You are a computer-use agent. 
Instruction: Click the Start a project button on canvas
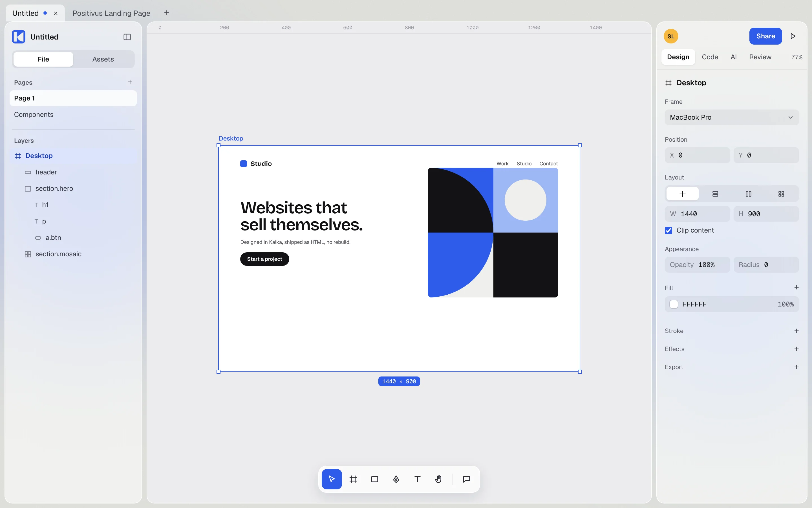point(264,259)
